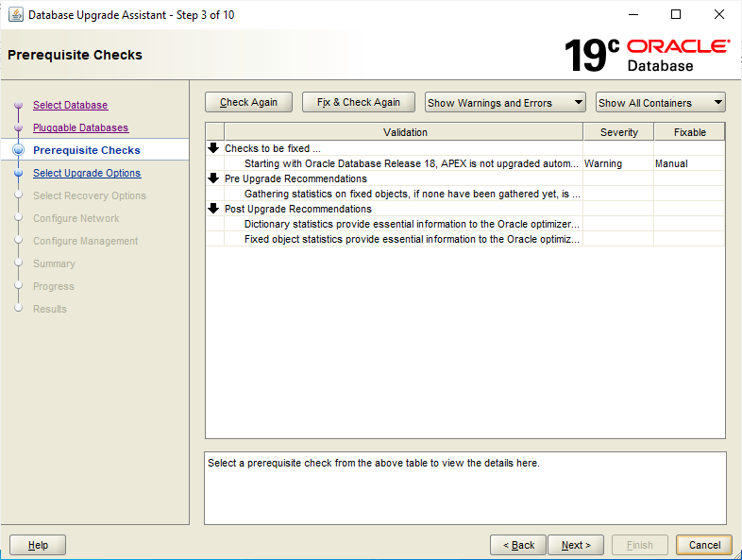Cancel the upgrade assistant
The height and width of the screenshot is (560, 742).
(x=704, y=545)
